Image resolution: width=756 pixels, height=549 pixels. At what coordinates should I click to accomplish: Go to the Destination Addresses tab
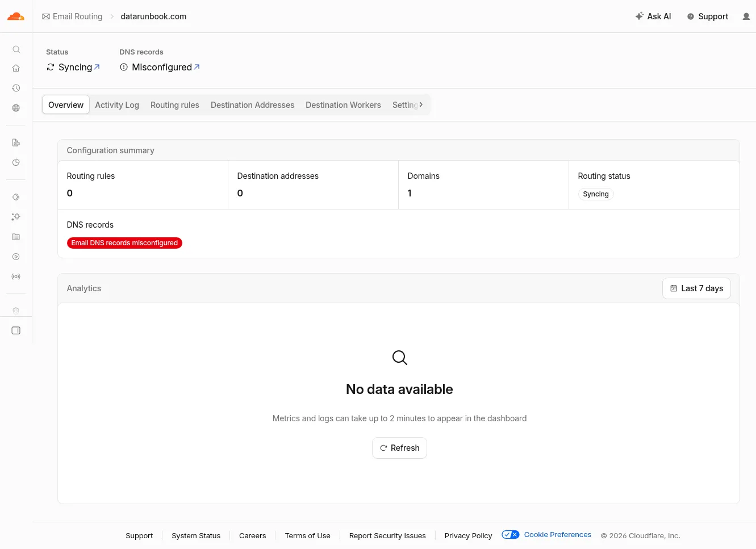253,105
